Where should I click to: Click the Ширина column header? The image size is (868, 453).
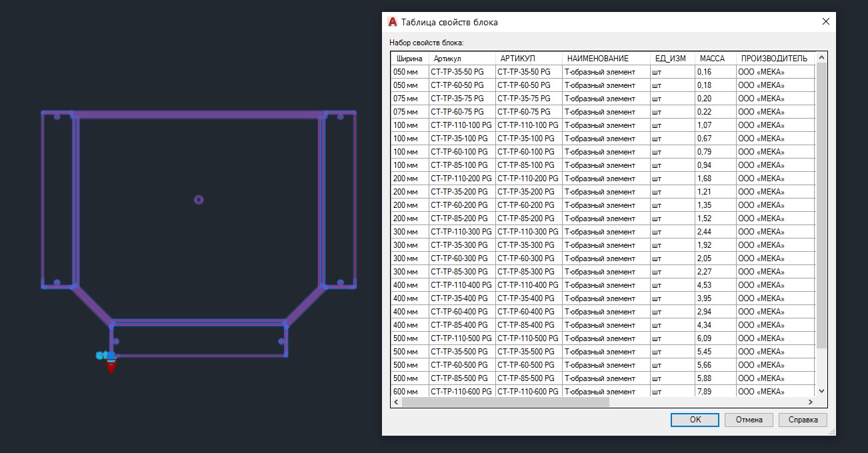[x=409, y=59]
